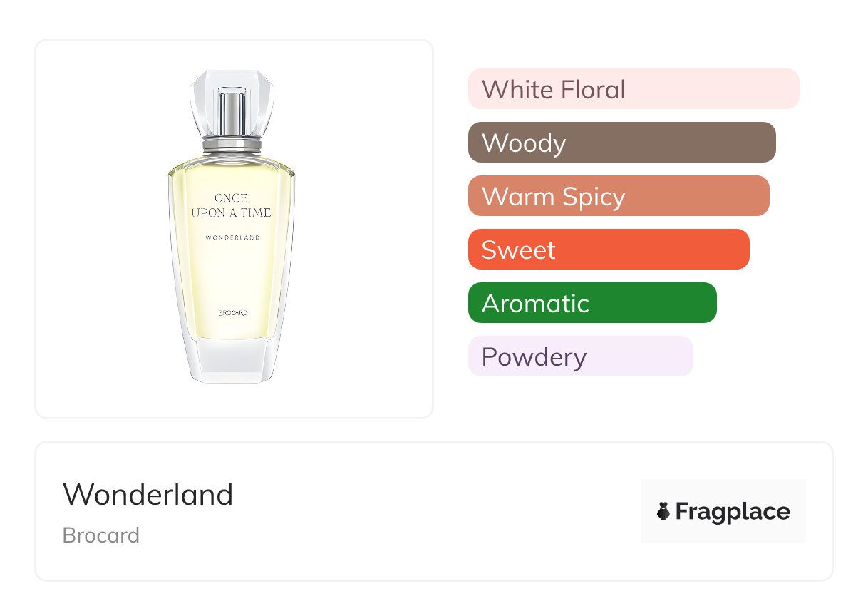This screenshot has height=616, width=868.
Task: Click the Powdery accord bar
Action: 580,356
